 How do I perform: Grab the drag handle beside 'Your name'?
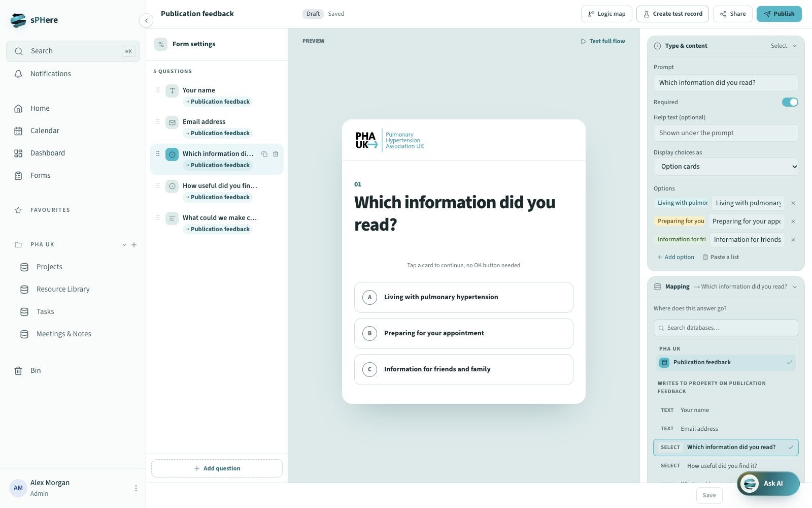[158, 90]
